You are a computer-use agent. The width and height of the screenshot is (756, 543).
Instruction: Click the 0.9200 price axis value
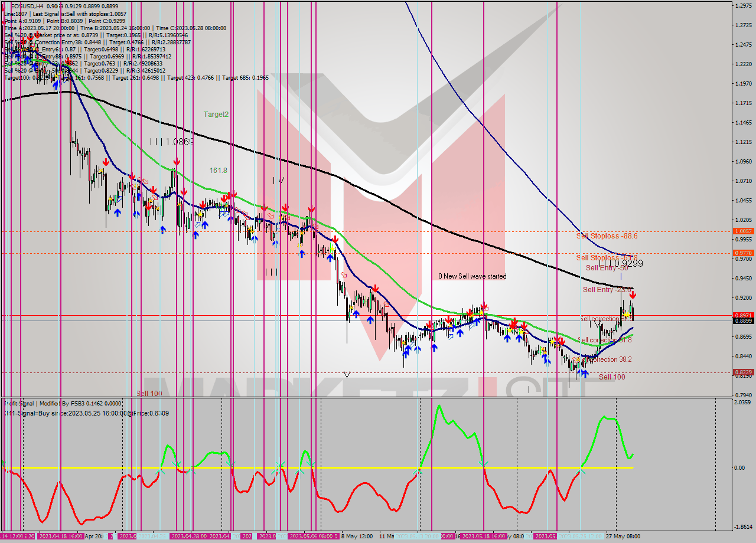[743, 298]
